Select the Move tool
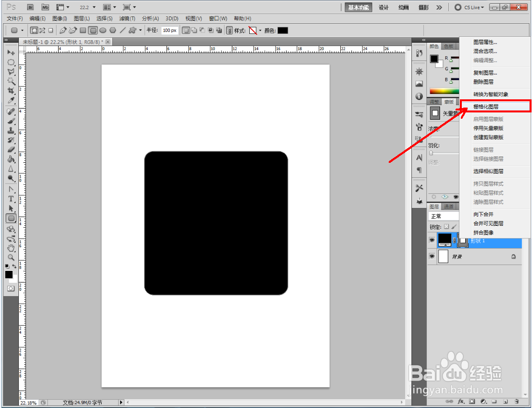The width and height of the screenshot is (532, 408). pos(11,53)
